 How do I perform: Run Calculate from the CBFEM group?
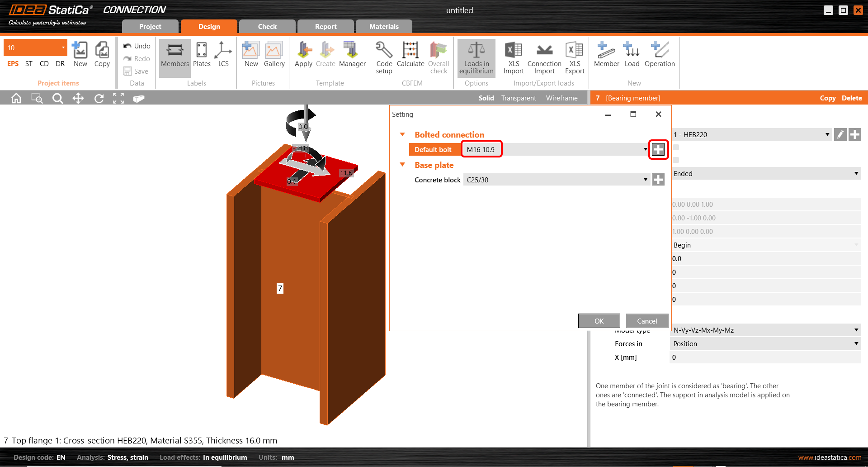coord(410,55)
